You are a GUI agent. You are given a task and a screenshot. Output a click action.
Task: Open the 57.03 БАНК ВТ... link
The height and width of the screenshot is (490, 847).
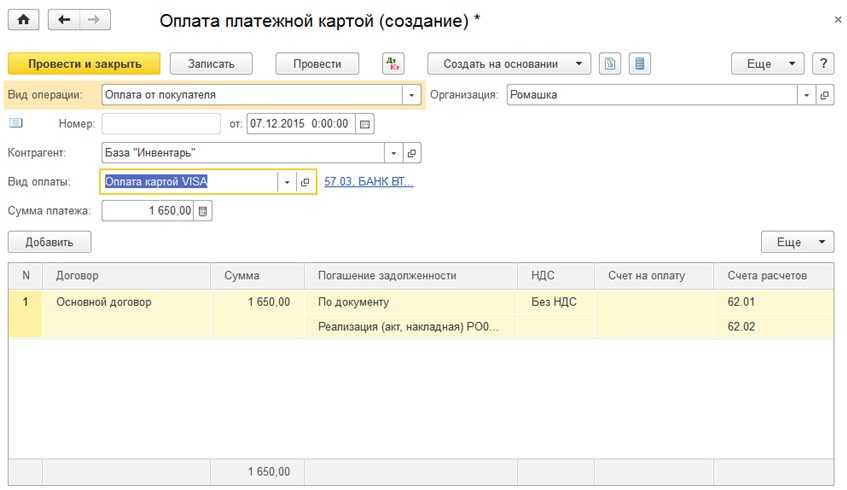(368, 182)
